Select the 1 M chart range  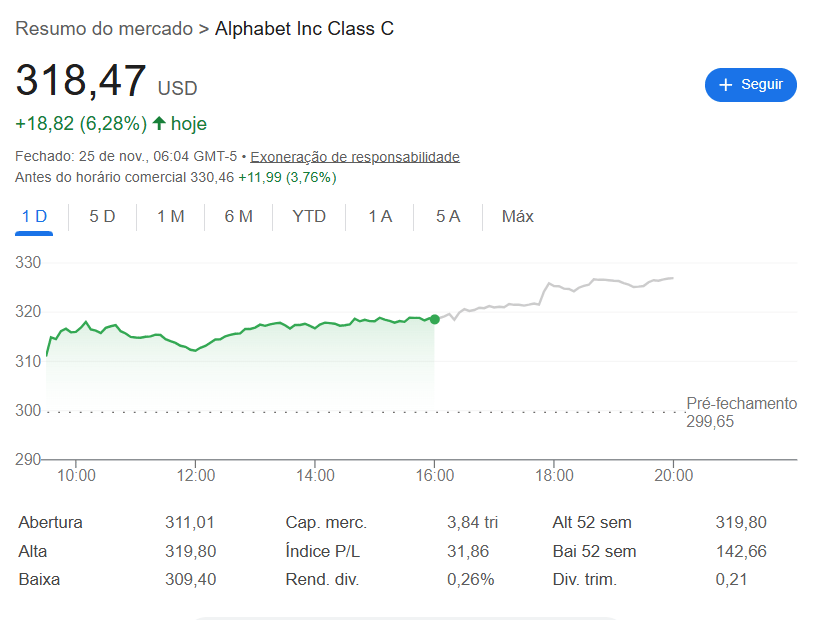(170, 216)
